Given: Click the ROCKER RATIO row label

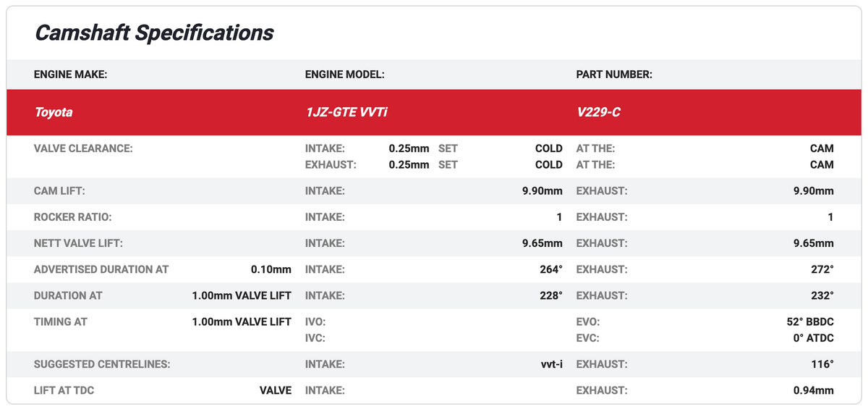Looking at the screenshot, I should click(x=73, y=217).
